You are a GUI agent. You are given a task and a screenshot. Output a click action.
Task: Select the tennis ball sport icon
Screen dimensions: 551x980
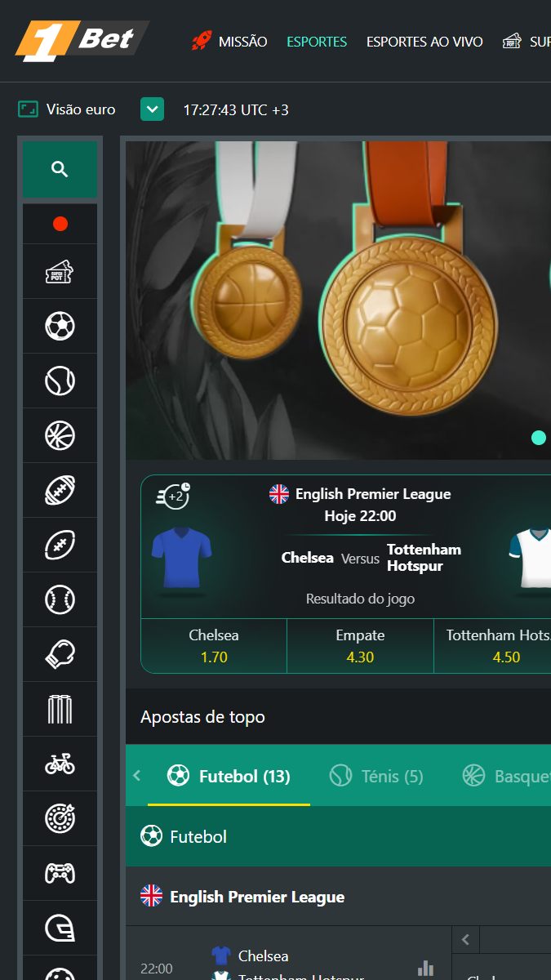tap(60, 381)
